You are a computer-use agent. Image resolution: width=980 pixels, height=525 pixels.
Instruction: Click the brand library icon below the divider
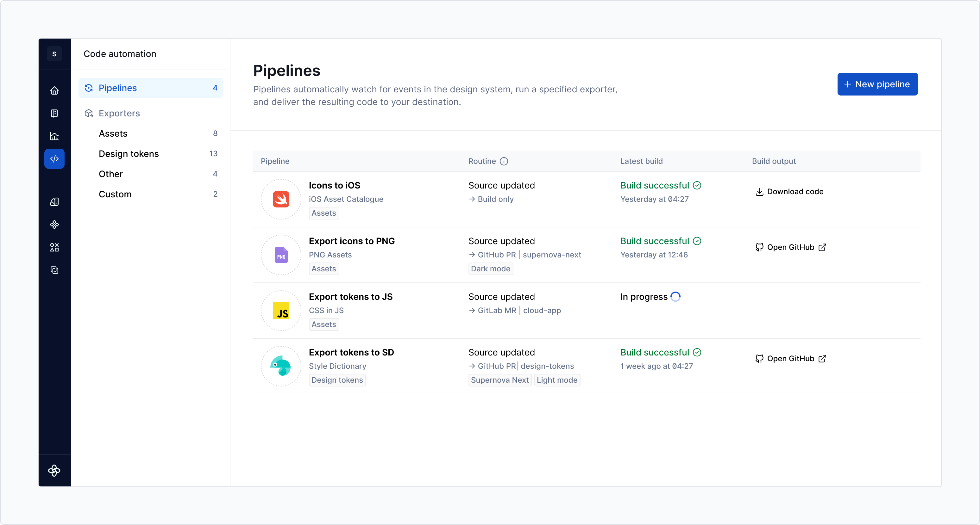(54, 201)
